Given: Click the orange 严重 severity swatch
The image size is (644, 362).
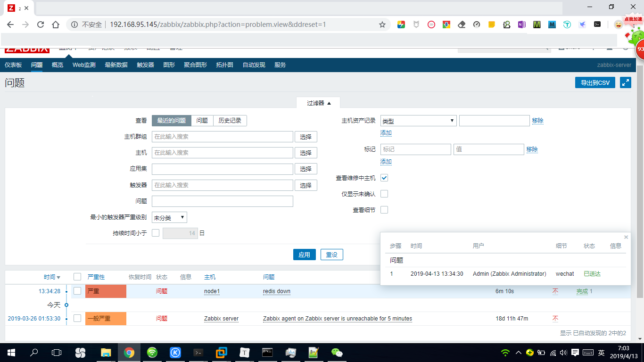Looking at the screenshot, I should 105,291.
